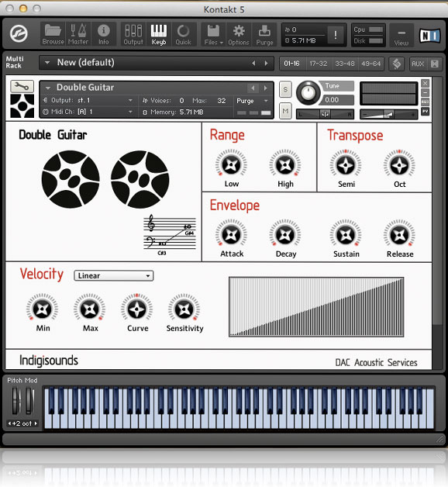Click the Envelope Decay knob

(285, 235)
